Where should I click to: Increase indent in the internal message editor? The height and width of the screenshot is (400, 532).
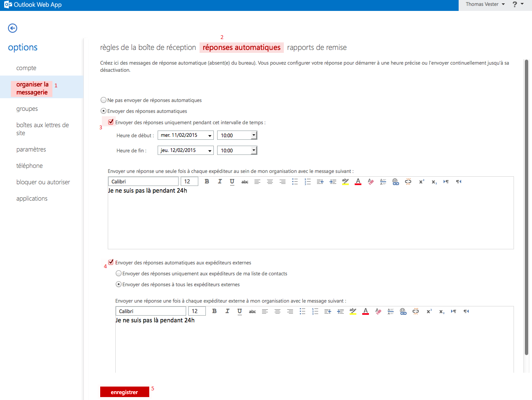pyautogui.click(x=333, y=182)
